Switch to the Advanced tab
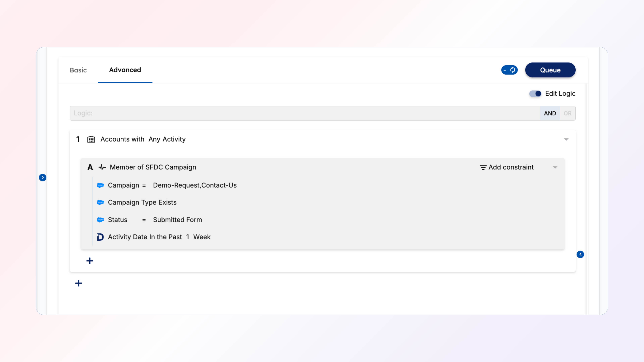This screenshot has height=362, width=644. coord(125,70)
